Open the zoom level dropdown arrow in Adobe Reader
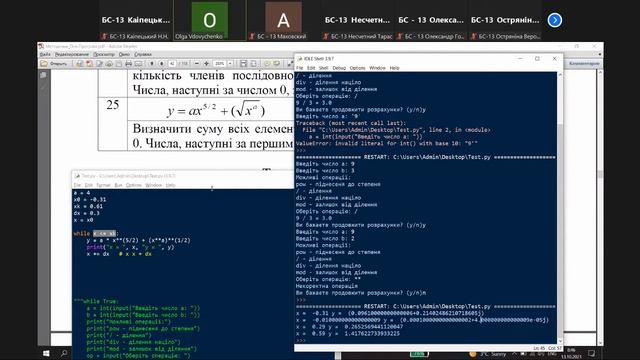Viewport: 640px width, 360px height. click(230, 64)
